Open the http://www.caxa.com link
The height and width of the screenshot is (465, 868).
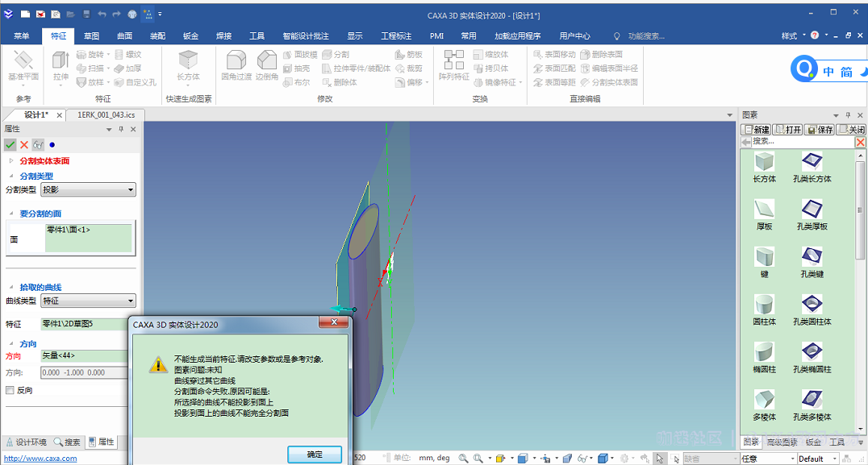point(40,459)
